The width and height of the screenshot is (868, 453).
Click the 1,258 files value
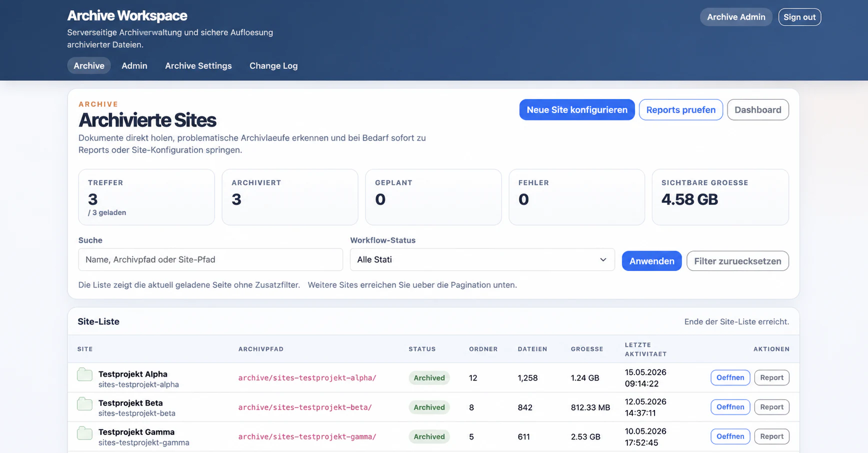pos(527,378)
